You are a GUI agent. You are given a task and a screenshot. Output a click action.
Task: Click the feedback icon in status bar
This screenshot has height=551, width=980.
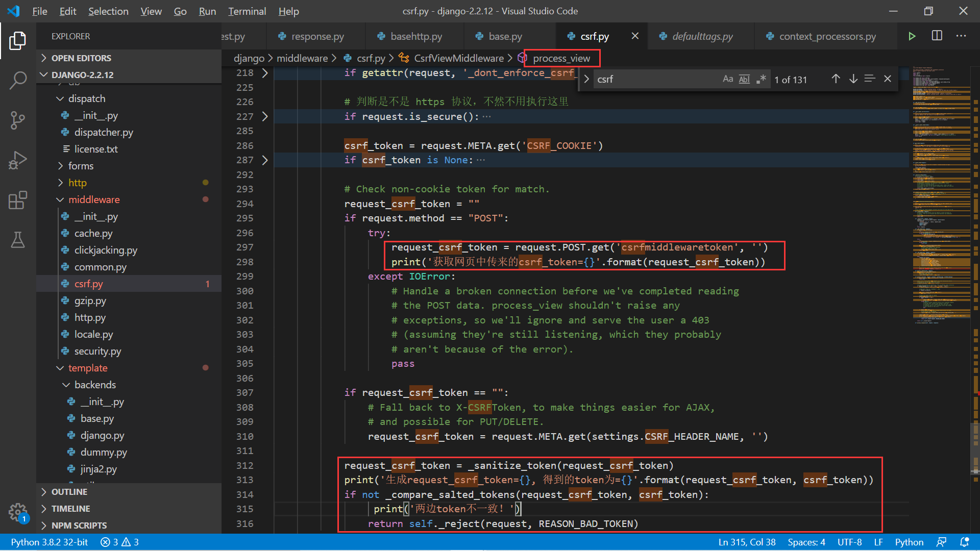point(942,542)
